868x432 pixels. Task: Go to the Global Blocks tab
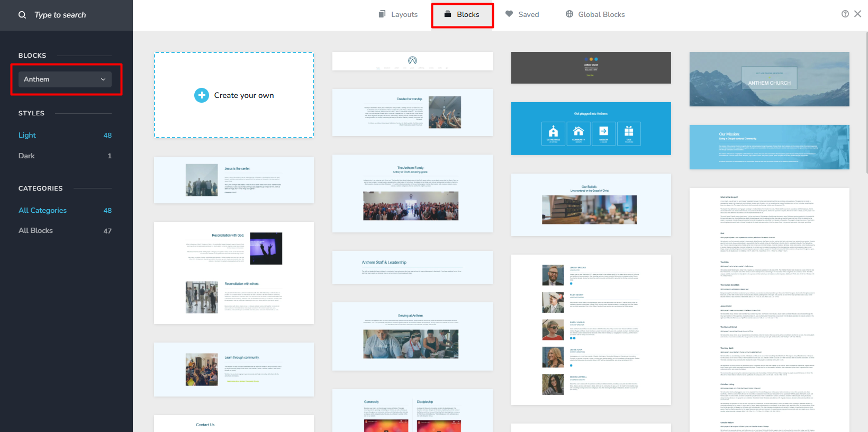point(595,14)
